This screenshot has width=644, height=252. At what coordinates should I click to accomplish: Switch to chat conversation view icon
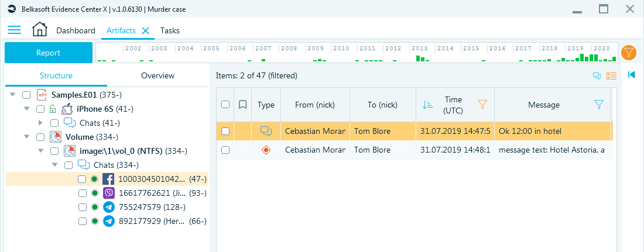pyautogui.click(x=597, y=75)
